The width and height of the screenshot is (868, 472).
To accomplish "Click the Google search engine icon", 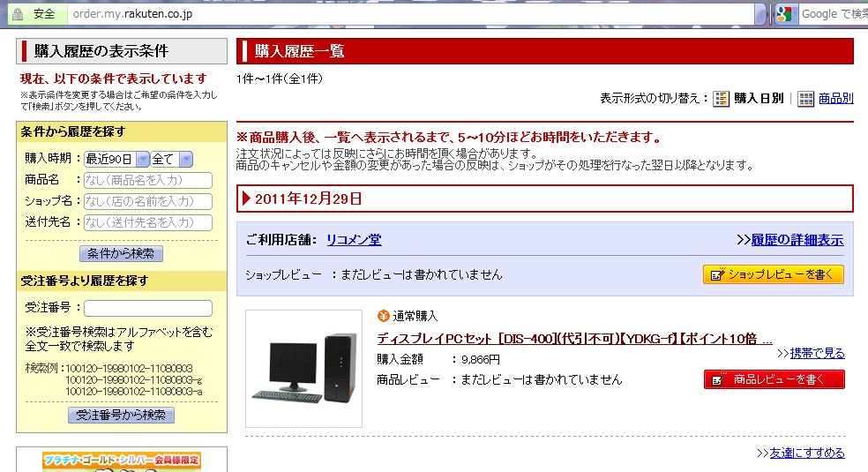I will pos(784,14).
